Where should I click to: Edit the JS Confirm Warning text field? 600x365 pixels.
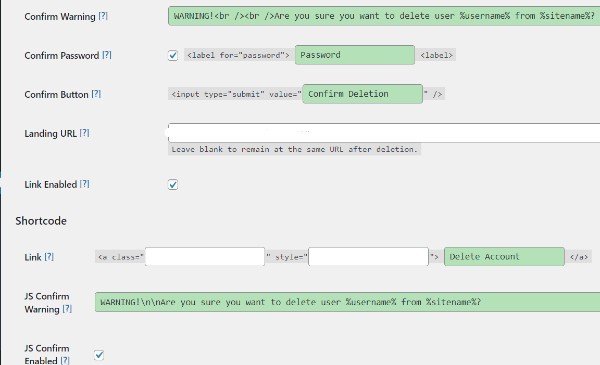347,302
